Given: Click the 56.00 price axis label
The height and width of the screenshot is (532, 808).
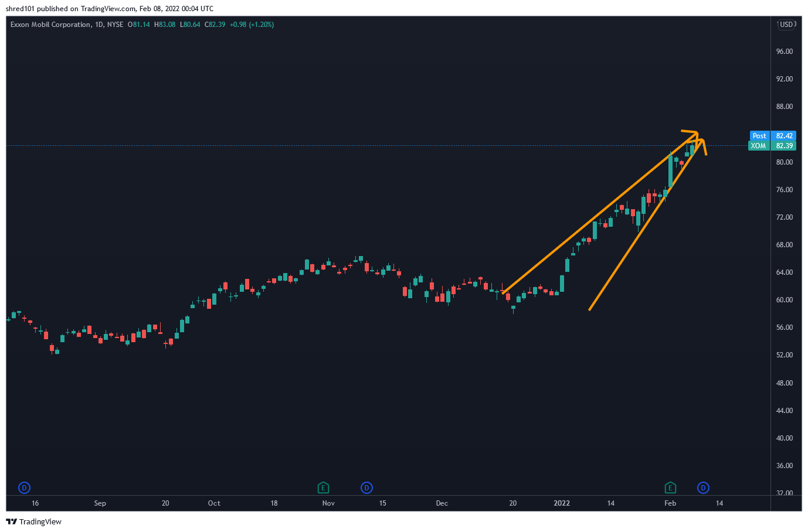Looking at the screenshot, I should point(785,328).
